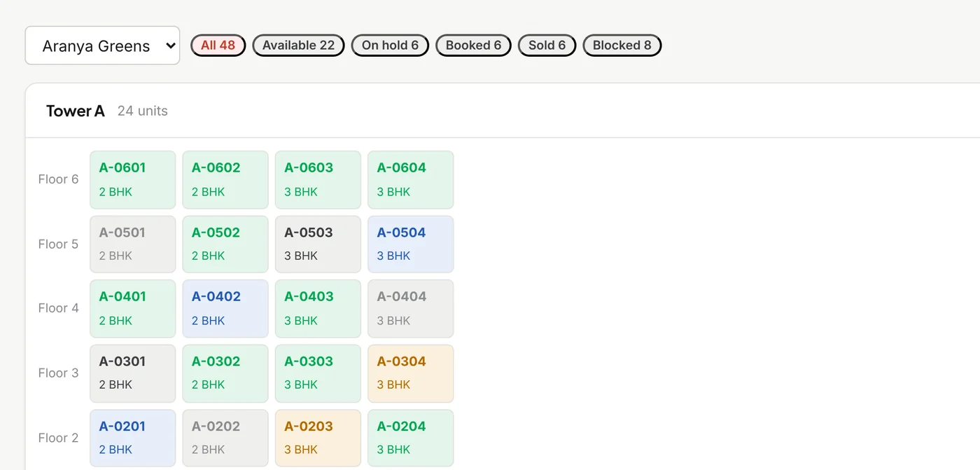Click the Floor 5 row label

58,244
